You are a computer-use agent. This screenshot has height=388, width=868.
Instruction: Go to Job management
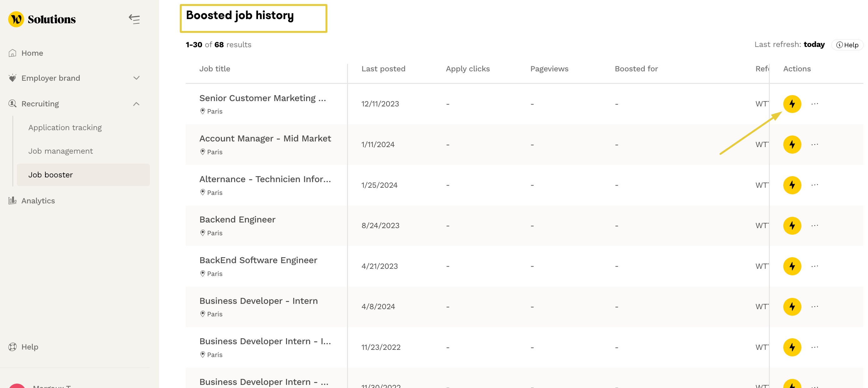(61, 151)
